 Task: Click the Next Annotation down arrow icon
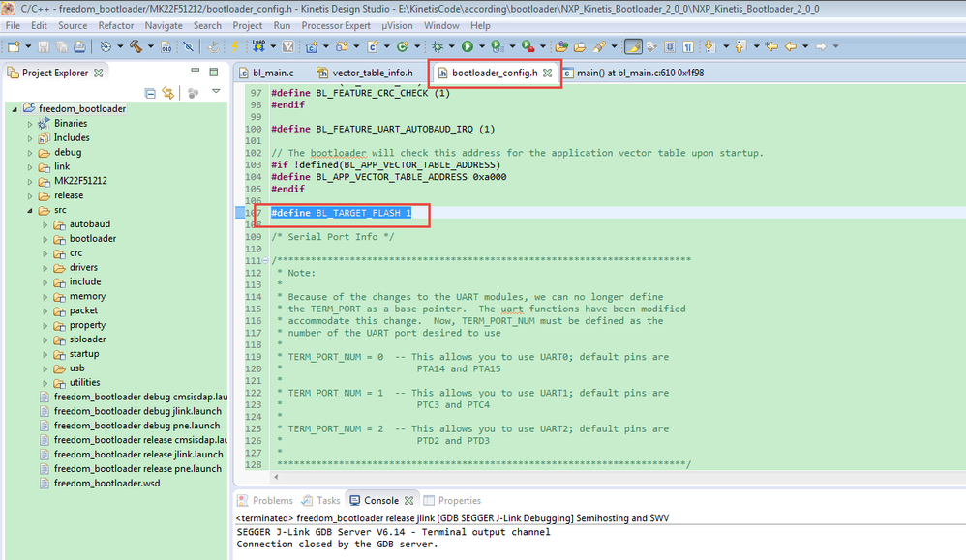pyautogui.click(x=710, y=46)
